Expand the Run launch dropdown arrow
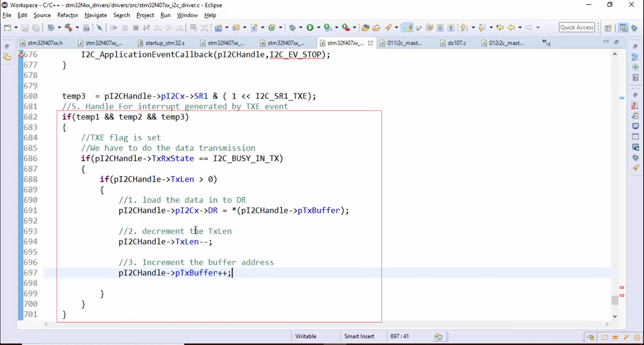The width and height of the screenshot is (644, 345). point(318,28)
